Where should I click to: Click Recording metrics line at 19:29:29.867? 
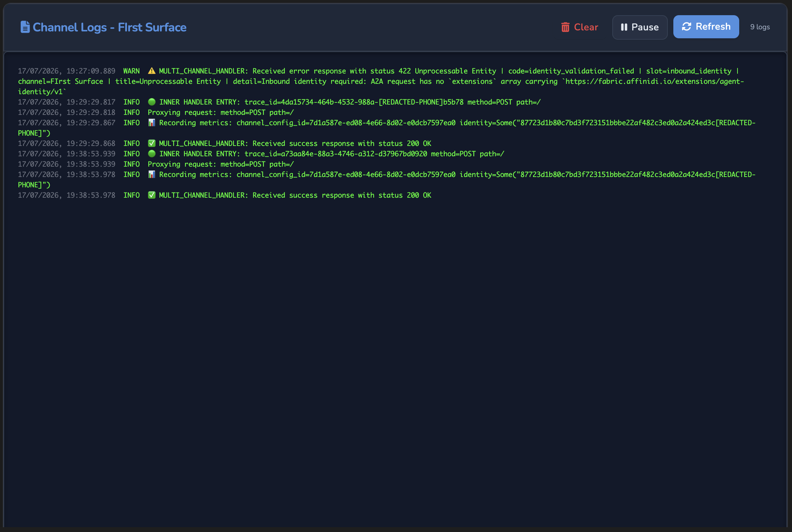tap(387, 128)
